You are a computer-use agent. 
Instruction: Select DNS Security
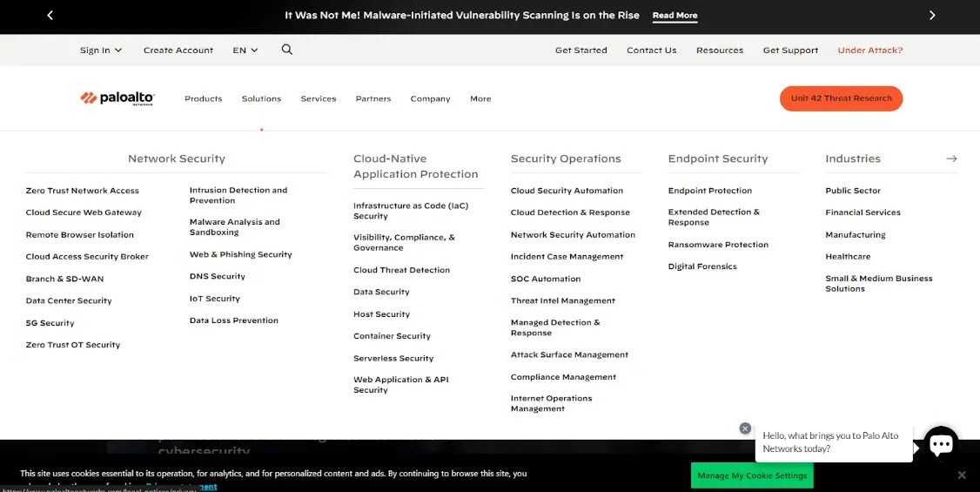coord(217,276)
